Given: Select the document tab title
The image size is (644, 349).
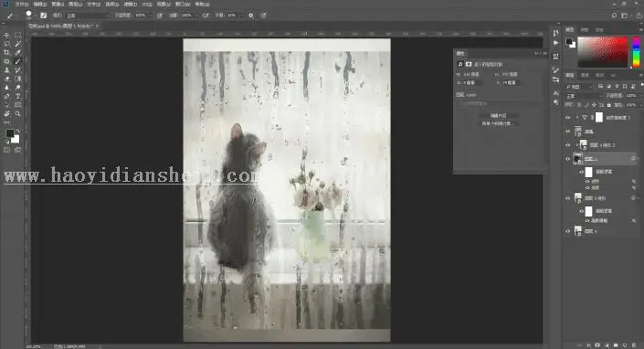Looking at the screenshot, I should coord(61,26).
